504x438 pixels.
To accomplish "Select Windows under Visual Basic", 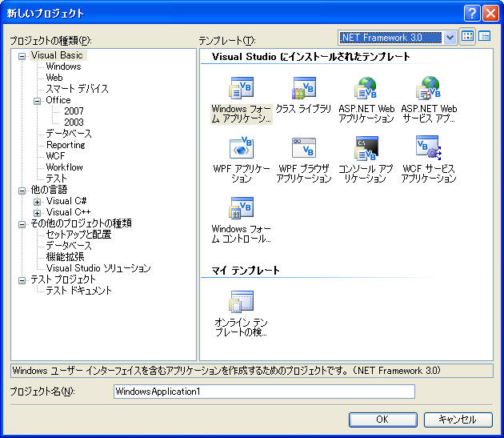I will pos(63,66).
